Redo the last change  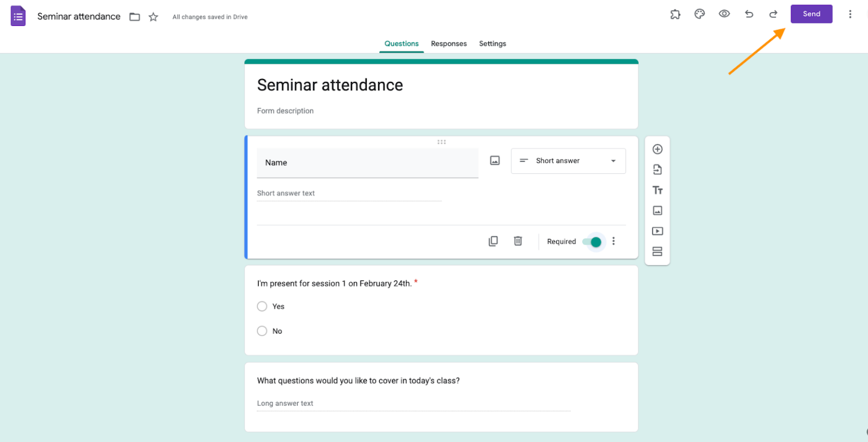pyautogui.click(x=773, y=14)
